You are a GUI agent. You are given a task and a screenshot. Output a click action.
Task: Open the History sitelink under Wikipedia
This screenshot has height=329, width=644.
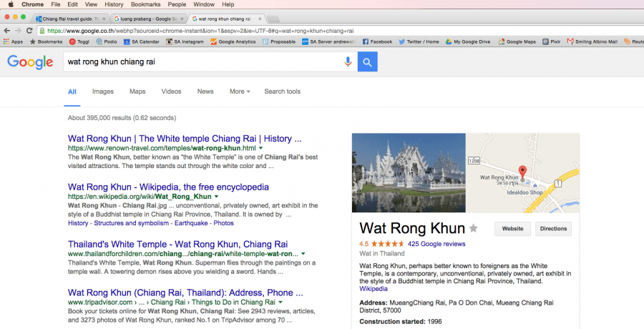78,223
